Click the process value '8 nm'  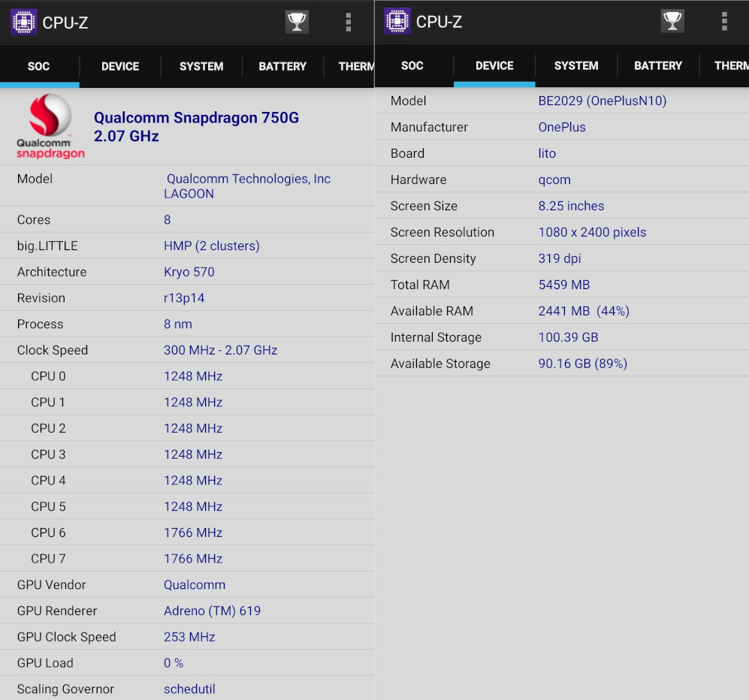pyautogui.click(x=178, y=324)
